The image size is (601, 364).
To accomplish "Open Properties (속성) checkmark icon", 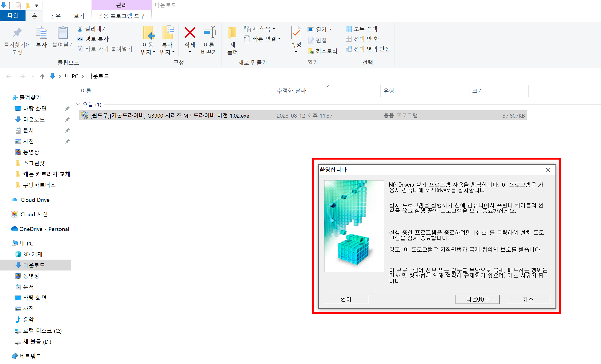I will 296,33.
